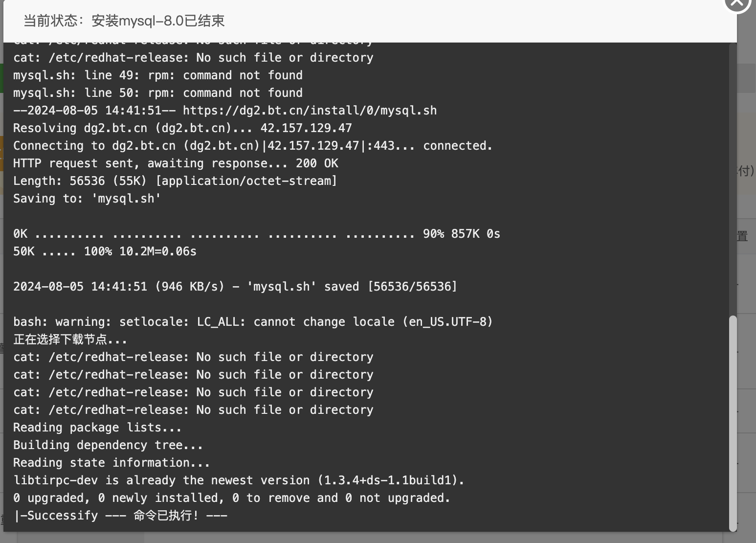Click the 'Resolving dg2.bt.cn' log line

pyautogui.click(x=182, y=128)
